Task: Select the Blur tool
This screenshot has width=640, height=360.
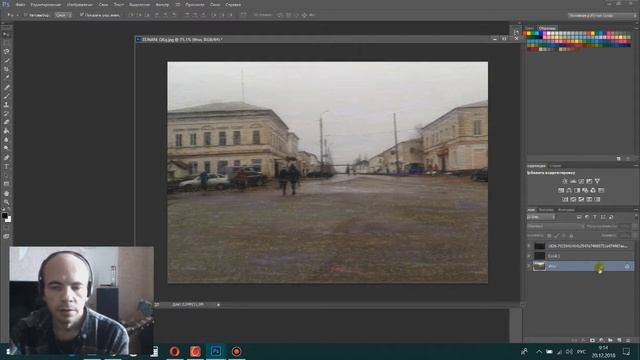Action: pos(7,140)
